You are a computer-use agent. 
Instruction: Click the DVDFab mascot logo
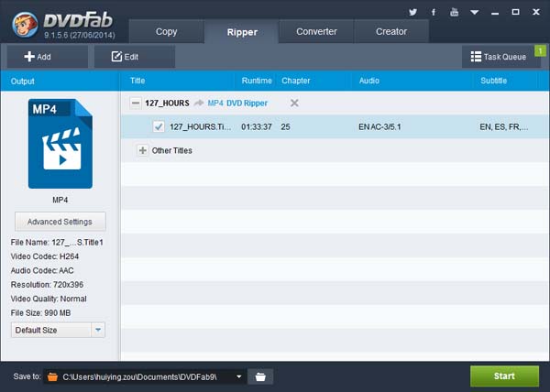click(25, 24)
